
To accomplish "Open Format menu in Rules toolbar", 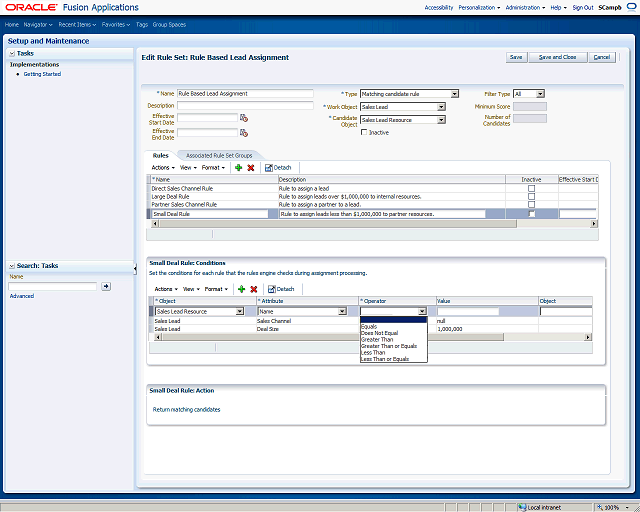I will pos(213,167).
